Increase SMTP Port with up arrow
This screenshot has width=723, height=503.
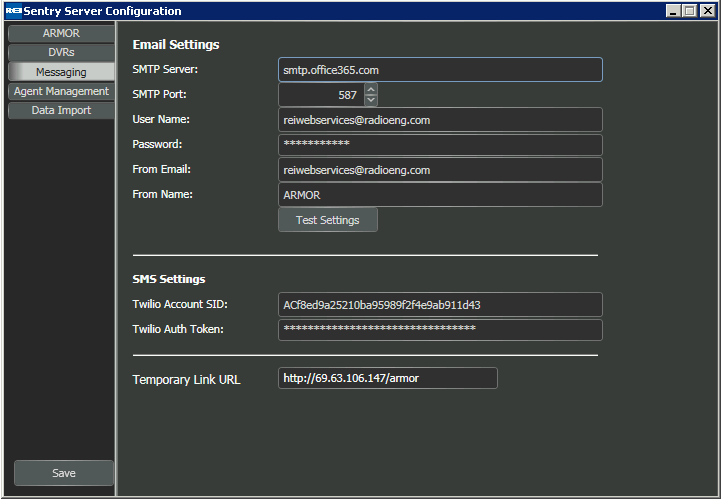[371, 89]
